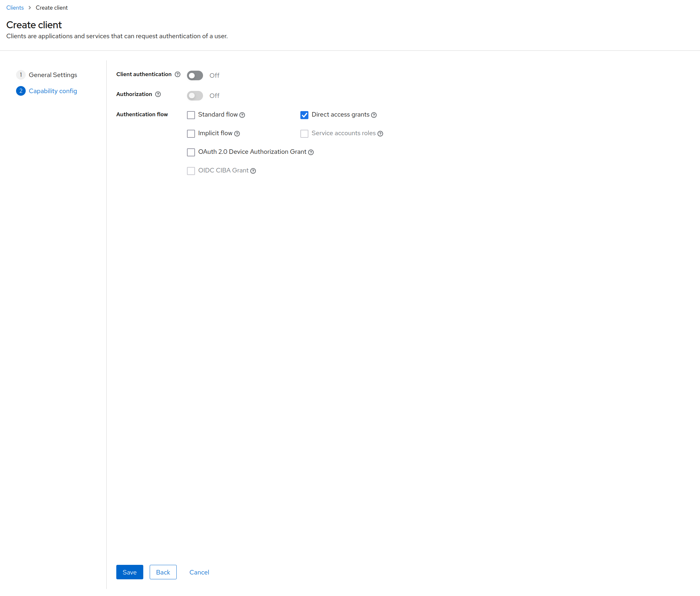Enable the Client authentication toggle
This screenshot has height=596, width=700.
tap(195, 75)
